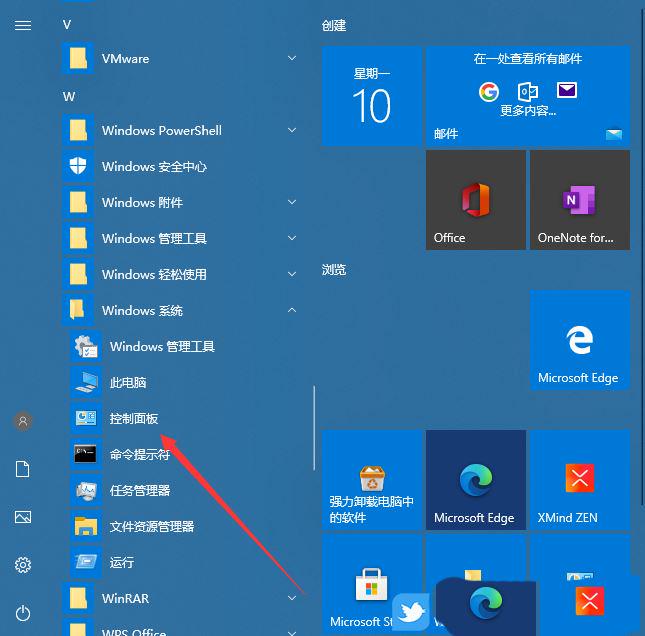Open the calendar tile showing 星期一 10

click(371, 96)
